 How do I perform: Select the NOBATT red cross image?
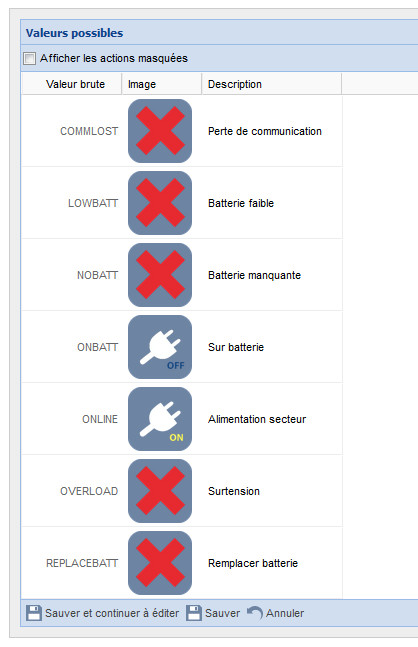coord(160,275)
